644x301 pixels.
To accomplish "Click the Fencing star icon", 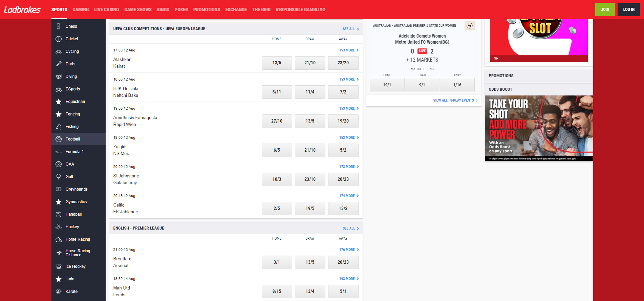I will pos(59,114).
